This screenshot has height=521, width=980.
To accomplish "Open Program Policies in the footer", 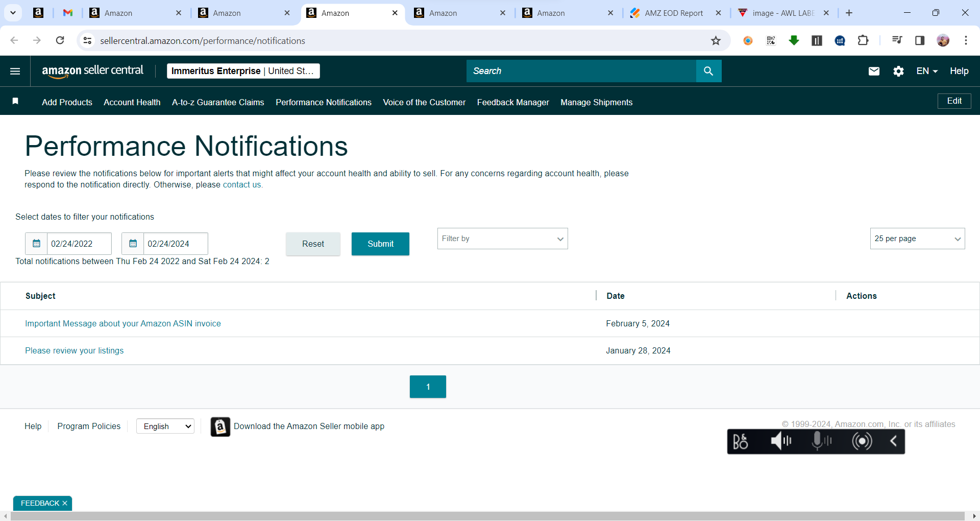I will point(89,426).
